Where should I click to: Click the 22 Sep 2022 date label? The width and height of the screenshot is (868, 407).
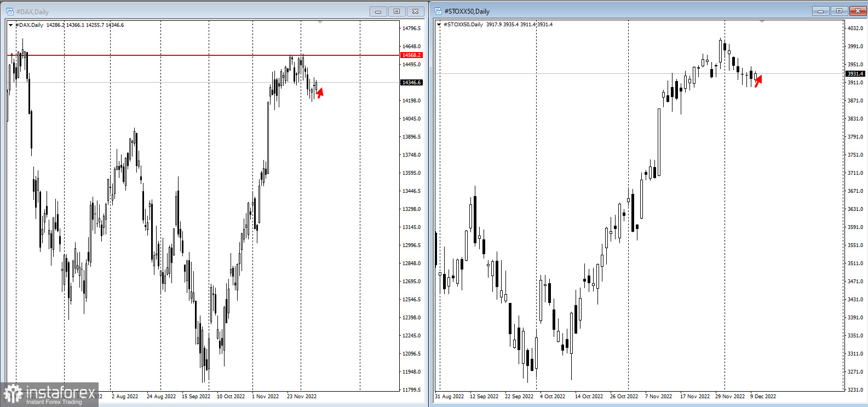tap(519, 397)
